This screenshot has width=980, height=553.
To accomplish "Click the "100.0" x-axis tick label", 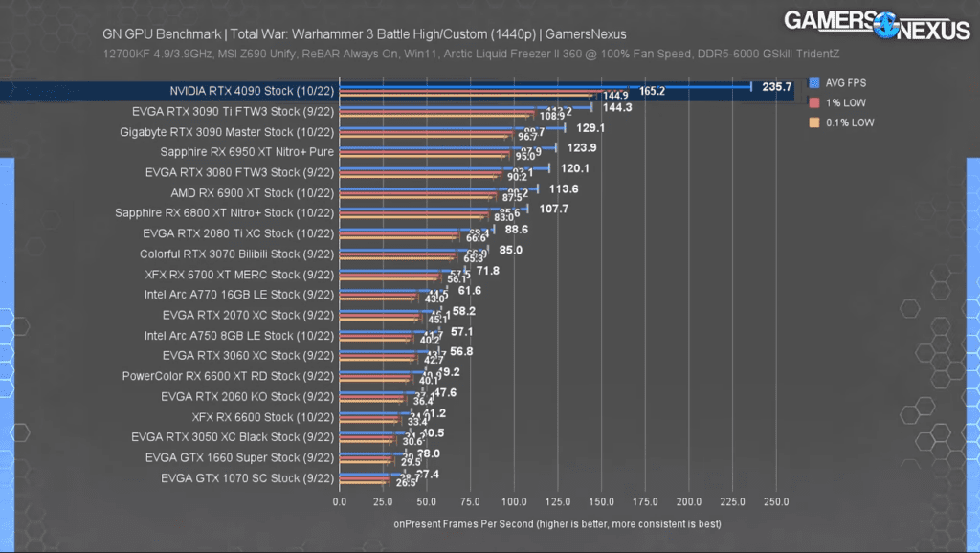I will click(x=514, y=501).
